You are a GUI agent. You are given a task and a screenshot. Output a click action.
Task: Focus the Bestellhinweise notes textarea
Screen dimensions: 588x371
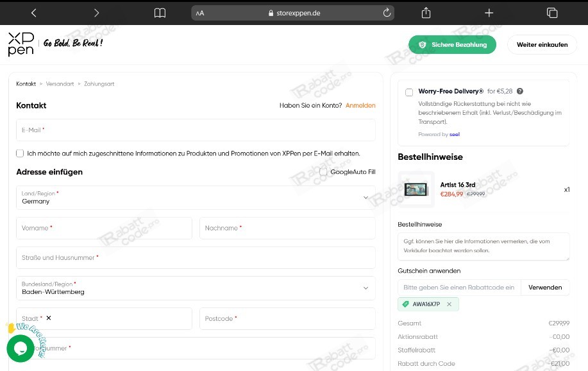click(x=483, y=246)
